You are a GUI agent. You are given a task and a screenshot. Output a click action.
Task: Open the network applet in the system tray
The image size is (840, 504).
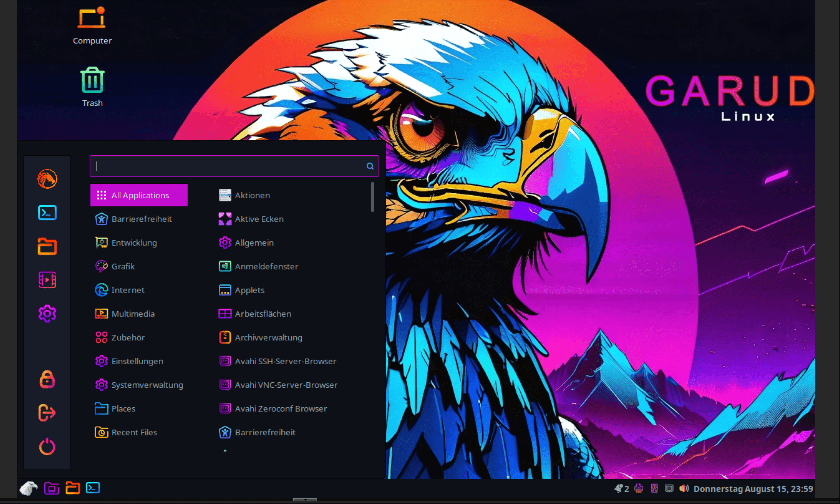[x=669, y=489]
